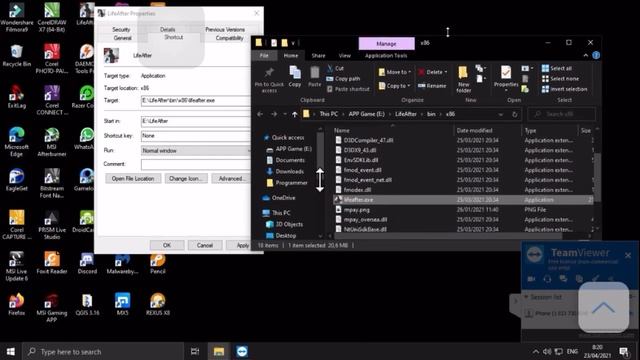Collapse the Explorer ribbon chevron
Screen dimensions: 640x360
click(586, 55)
